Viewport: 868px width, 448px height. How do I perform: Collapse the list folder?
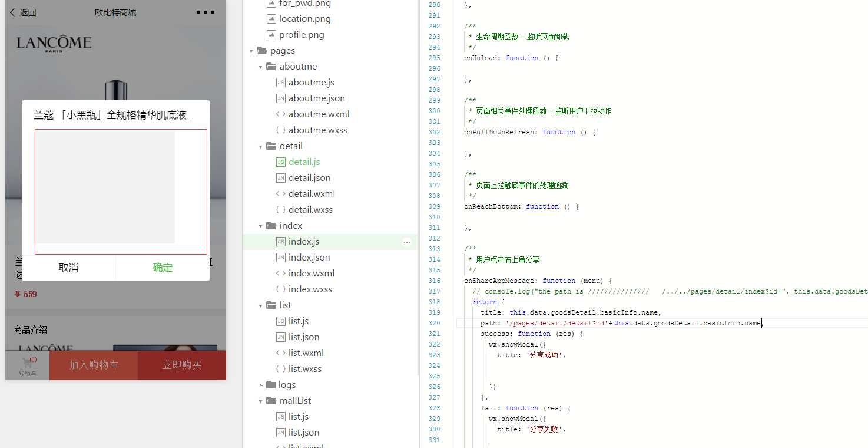click(x=261, y=306)
